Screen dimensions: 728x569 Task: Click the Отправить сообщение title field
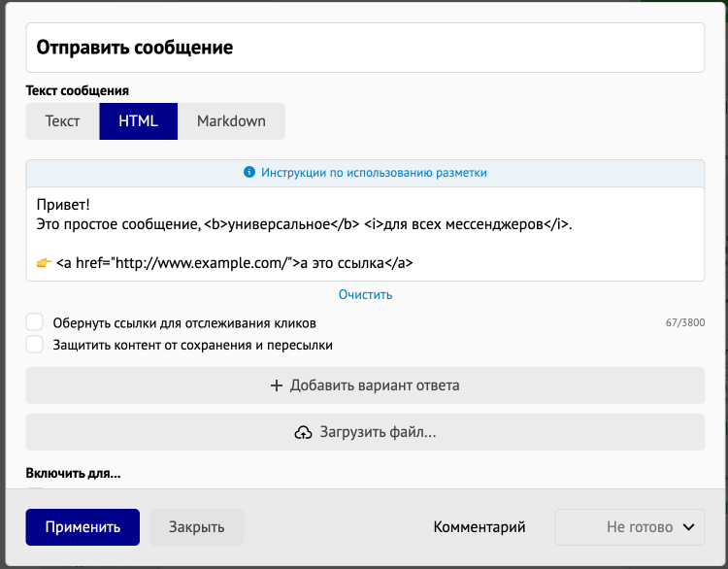365,48
